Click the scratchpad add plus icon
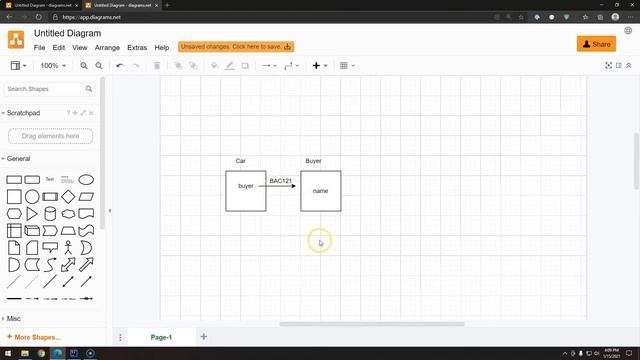This screenshot has width=640, height=360. (x=75, y=113)
